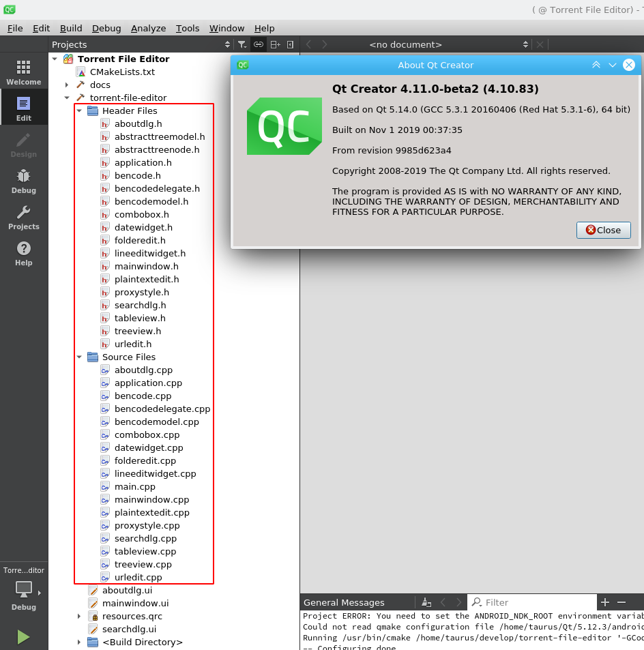The image size is (644, 650).
Task: Close the current document X
Action: (540, 44)
